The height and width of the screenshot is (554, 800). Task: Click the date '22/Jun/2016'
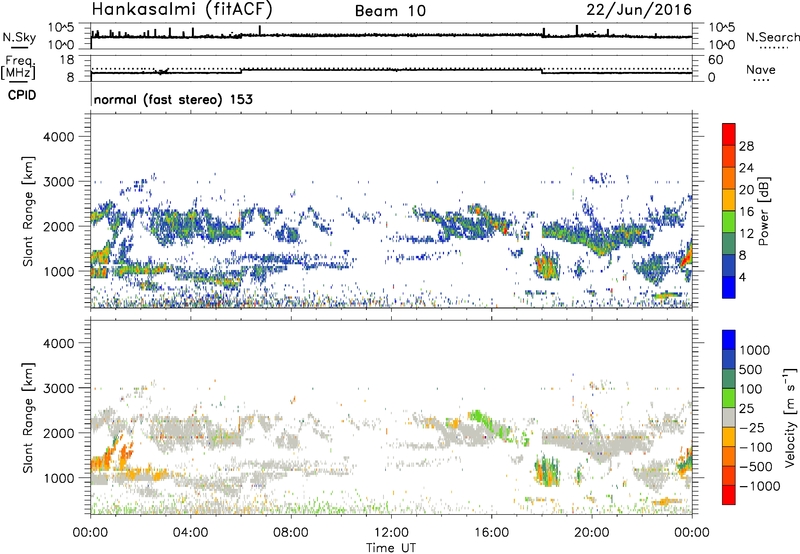coord(639,10)
